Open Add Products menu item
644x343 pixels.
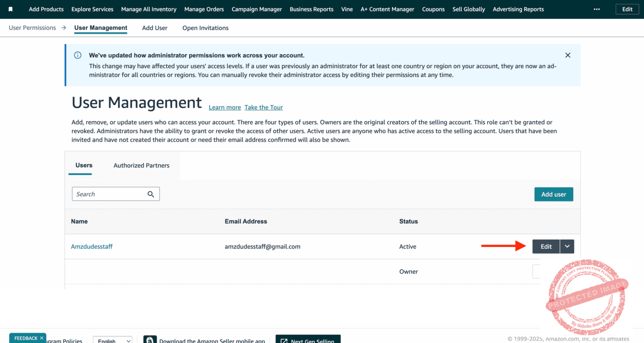[x=46, y=9]
